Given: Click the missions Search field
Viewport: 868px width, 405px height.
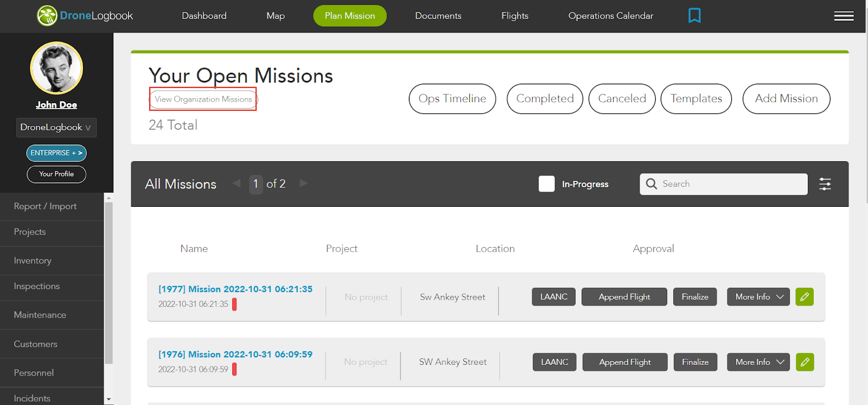Looking at the screenshot, I should pyautogui.click(x=724, y=184).
